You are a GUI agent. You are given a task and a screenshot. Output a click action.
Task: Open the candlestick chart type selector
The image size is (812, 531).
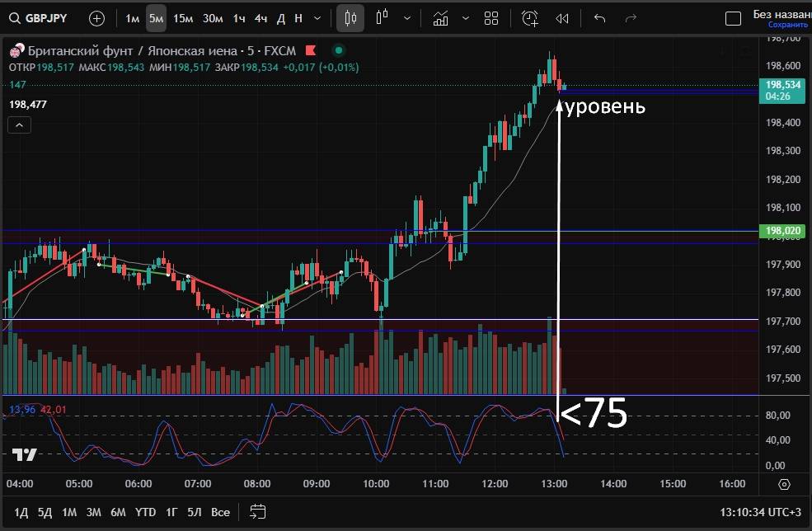tap(350, 18)
